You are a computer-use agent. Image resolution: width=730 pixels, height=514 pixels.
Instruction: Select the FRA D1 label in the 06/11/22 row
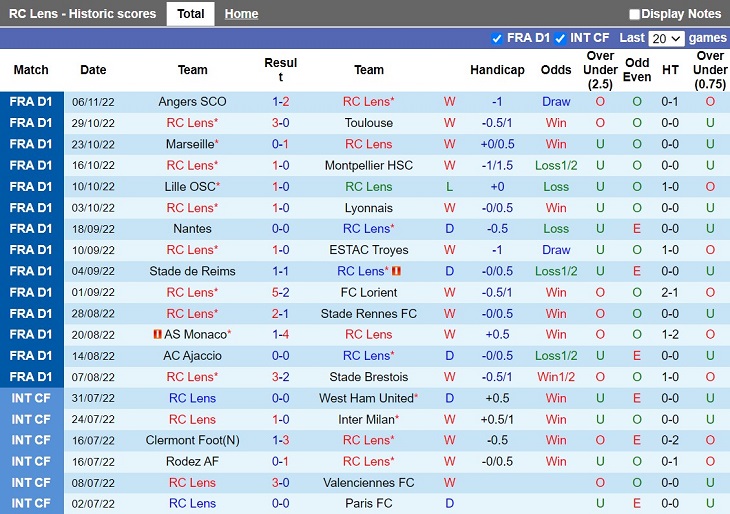(x=31, y=101)
